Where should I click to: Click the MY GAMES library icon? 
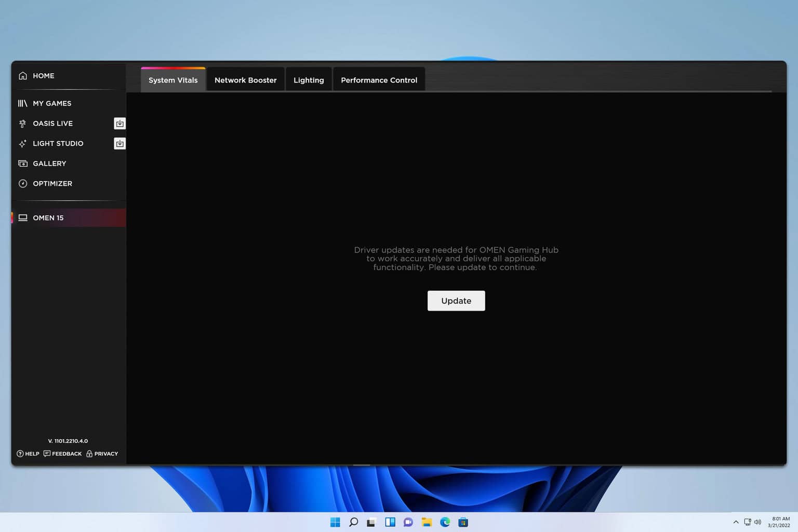pyautogui.click(x=23, y=103)
